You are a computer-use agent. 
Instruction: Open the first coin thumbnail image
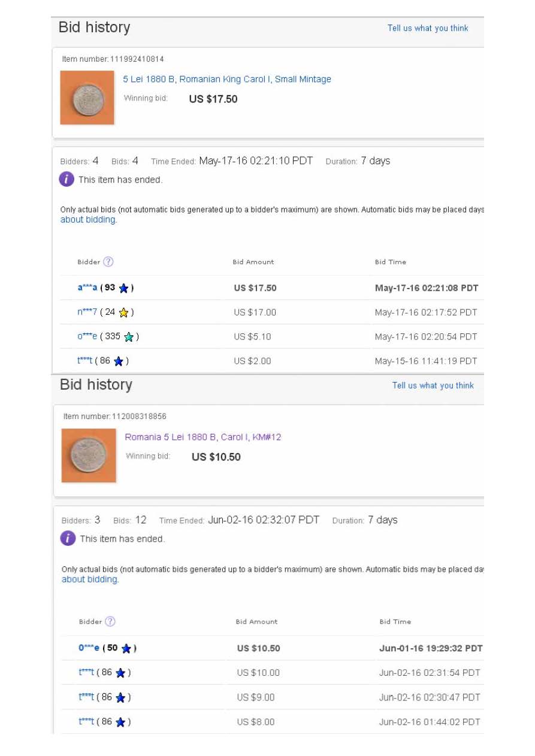[x=87, y=98]
